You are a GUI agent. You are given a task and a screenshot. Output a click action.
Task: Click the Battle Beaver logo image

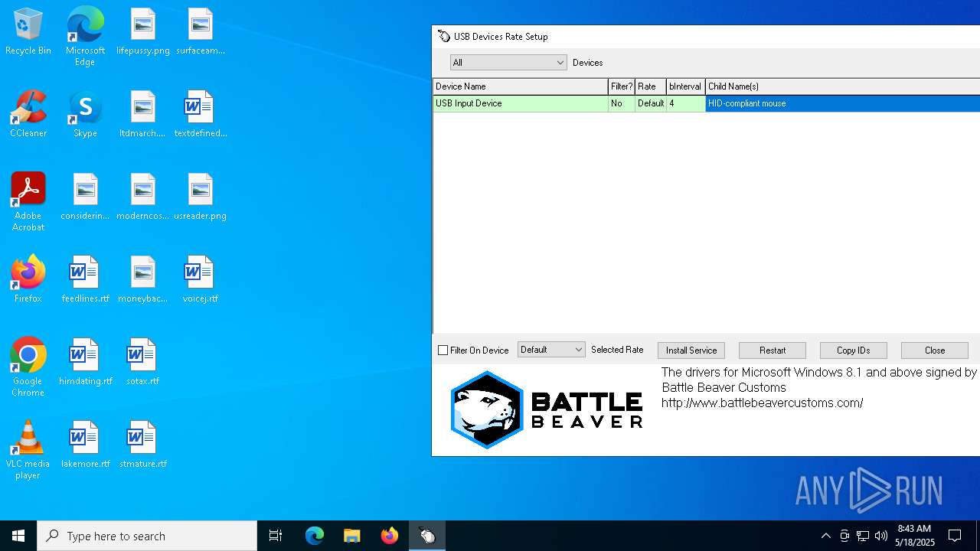(x=547, y=410)
